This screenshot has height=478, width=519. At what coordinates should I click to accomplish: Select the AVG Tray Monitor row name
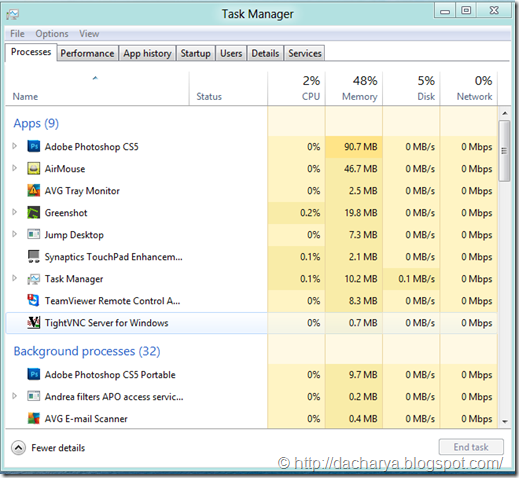pyautogui.click(x=82, y=191)
